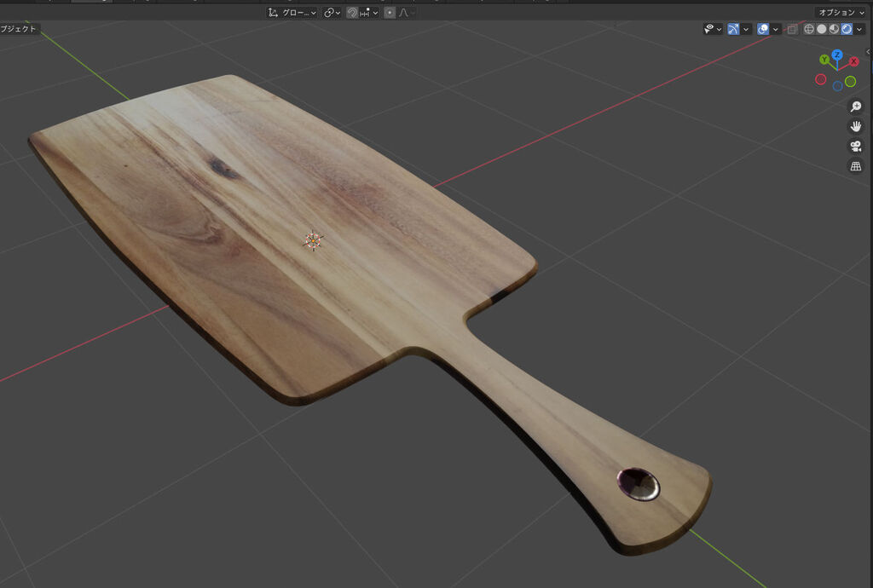Click the negative Z blue circle gizmo

click(837, 86)
